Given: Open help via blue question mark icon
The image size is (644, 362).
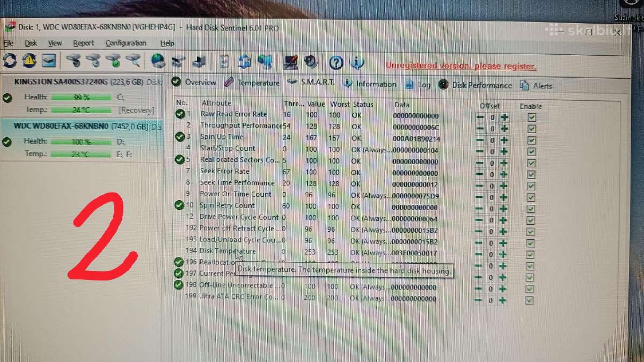Looking at the screenshot, I should tap(336, 63).
